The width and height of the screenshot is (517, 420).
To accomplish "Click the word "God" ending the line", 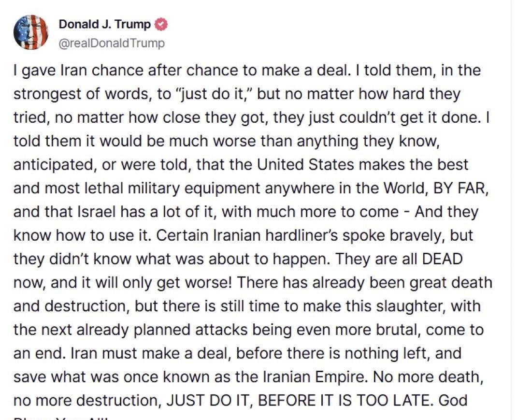I will click(453, 401).
